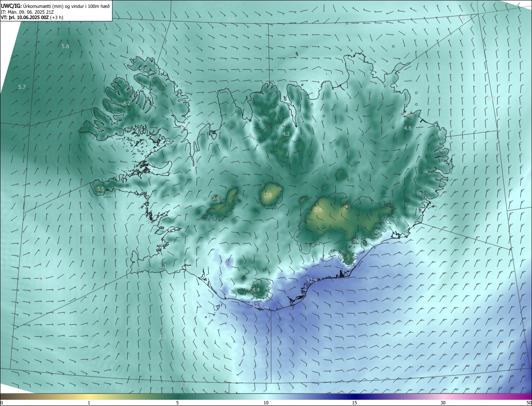
Task: Click the 4.3 value in north Iceland
Action: [x=286, y=134]
